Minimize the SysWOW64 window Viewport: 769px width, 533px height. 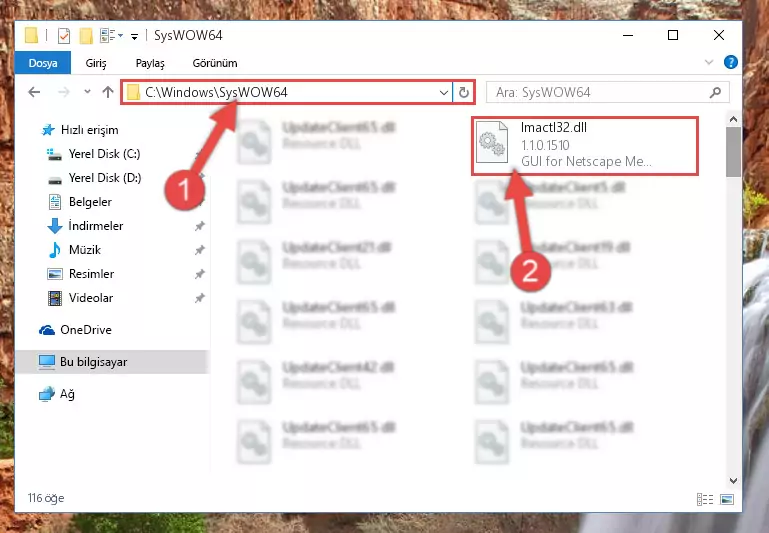pyautogui.click(x=628, y=35)
